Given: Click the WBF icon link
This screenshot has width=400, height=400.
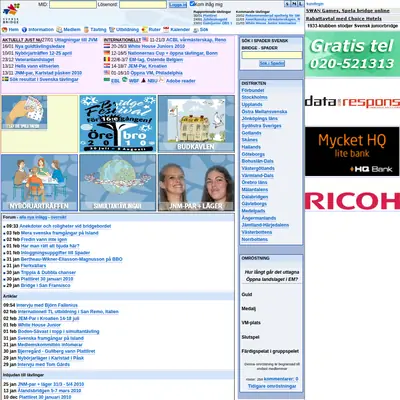Looking at the screenshot, I should (x=125, y=80).
